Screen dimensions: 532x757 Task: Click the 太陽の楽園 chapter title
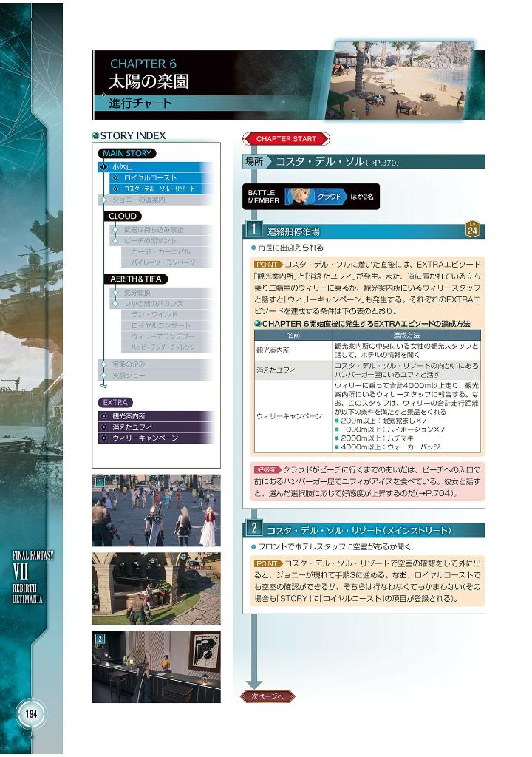149,81
